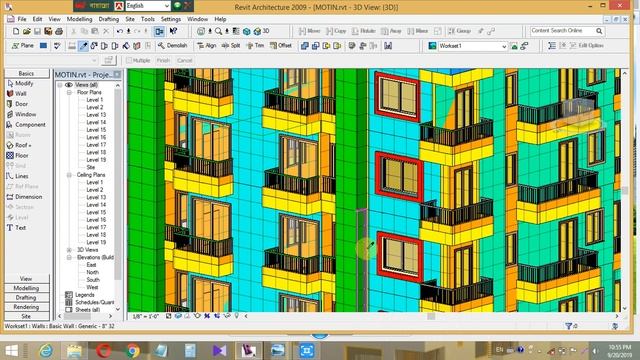The image size is (640, 360).
Task: Collapse the Ceiling Plans tree node
Action: [x=69, y=175]
